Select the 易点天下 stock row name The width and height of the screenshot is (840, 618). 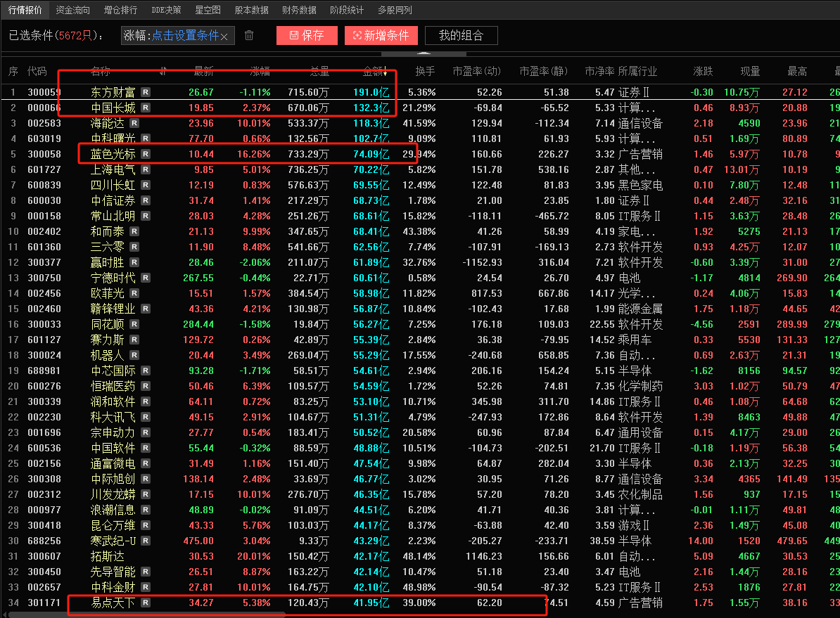113,603
